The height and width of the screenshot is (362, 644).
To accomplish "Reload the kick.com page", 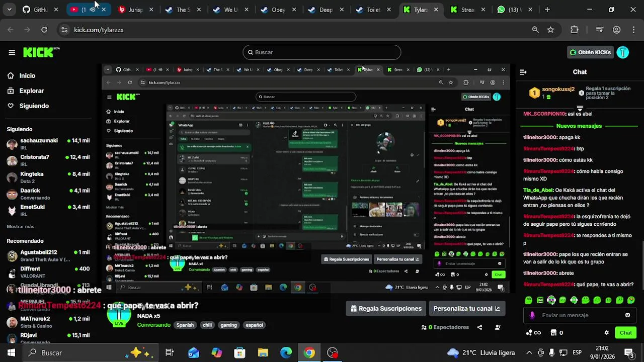I will [44, 30].
